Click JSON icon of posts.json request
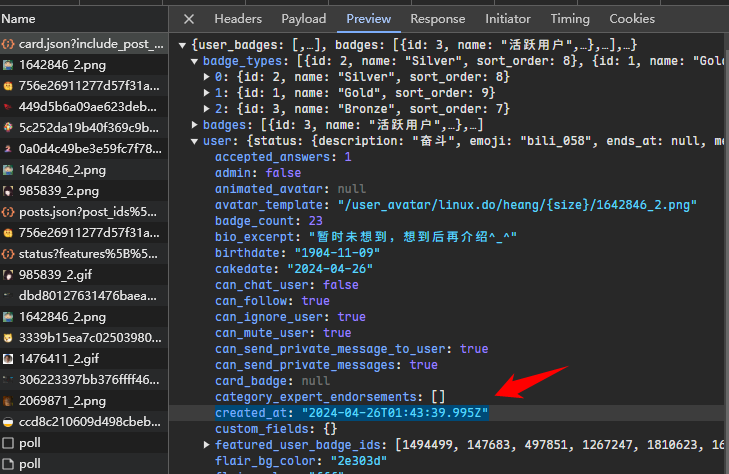This screenshot has height=474, width=729. [x=8, y=212]
